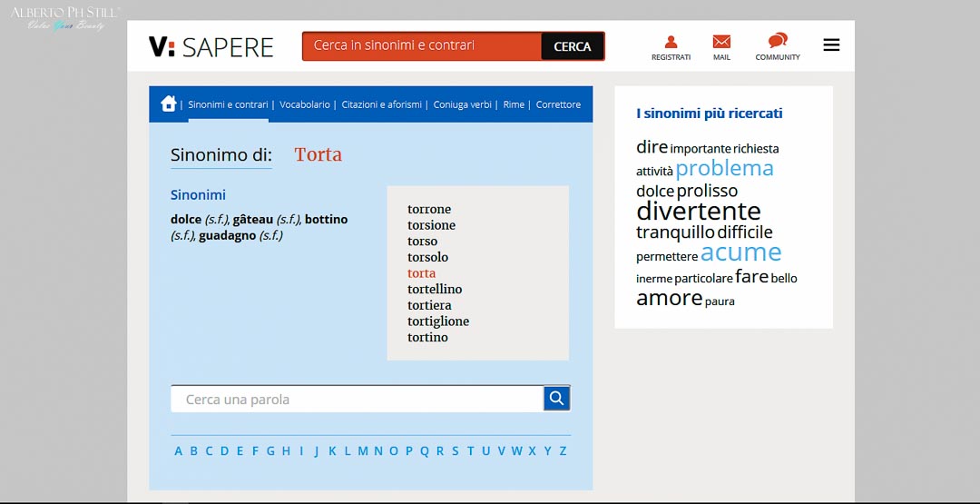Open alphabet index letter W
This screenshot has width=980, height=504.
pos(517,450)
